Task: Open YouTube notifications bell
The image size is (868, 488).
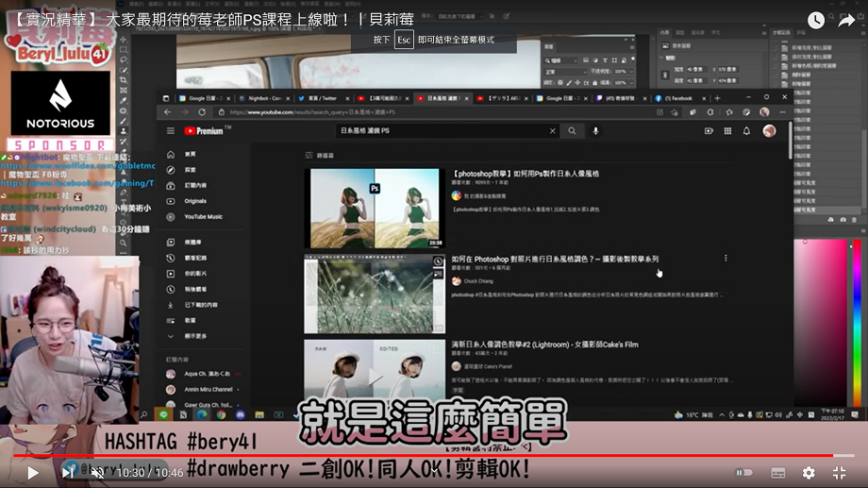Action: pyautogui.click(x=747, y=130)
